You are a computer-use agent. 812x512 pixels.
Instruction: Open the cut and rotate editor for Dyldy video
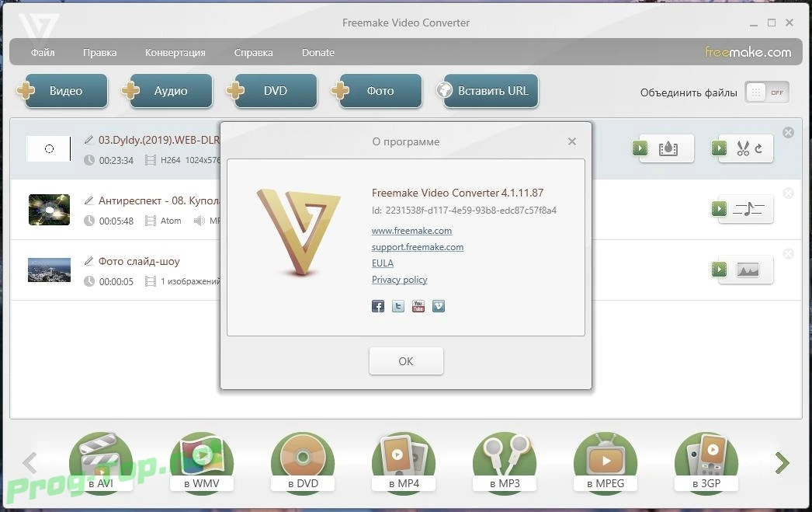click(743, 148)
